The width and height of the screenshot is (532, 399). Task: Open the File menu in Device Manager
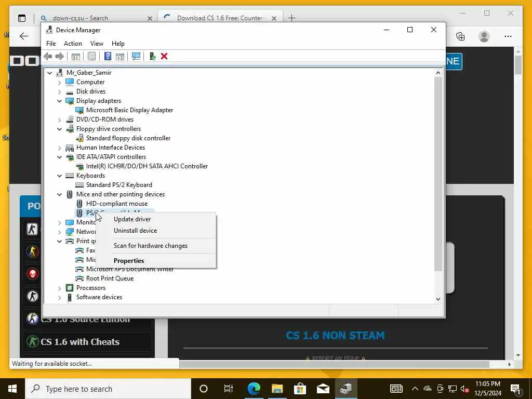(x=51, y=44)
